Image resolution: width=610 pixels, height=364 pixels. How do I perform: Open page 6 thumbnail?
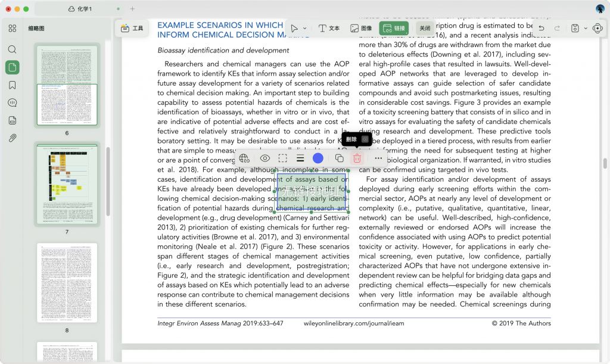pyautogui.click(x=67, y=85)
